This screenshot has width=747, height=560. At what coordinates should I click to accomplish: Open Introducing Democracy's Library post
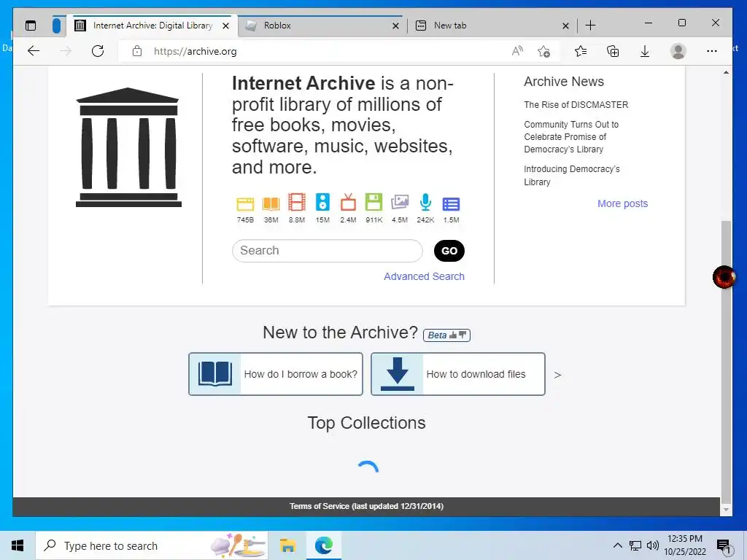click(x=572, y=175)
